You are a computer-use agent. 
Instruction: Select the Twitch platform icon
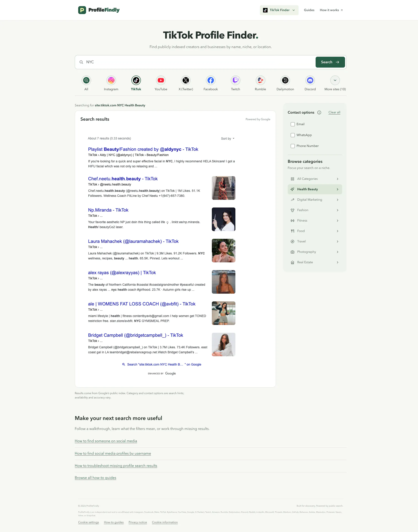pos(235,80)
